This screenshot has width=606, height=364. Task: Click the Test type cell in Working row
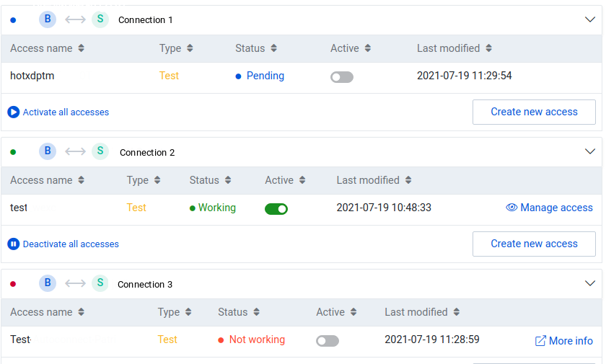136,208
